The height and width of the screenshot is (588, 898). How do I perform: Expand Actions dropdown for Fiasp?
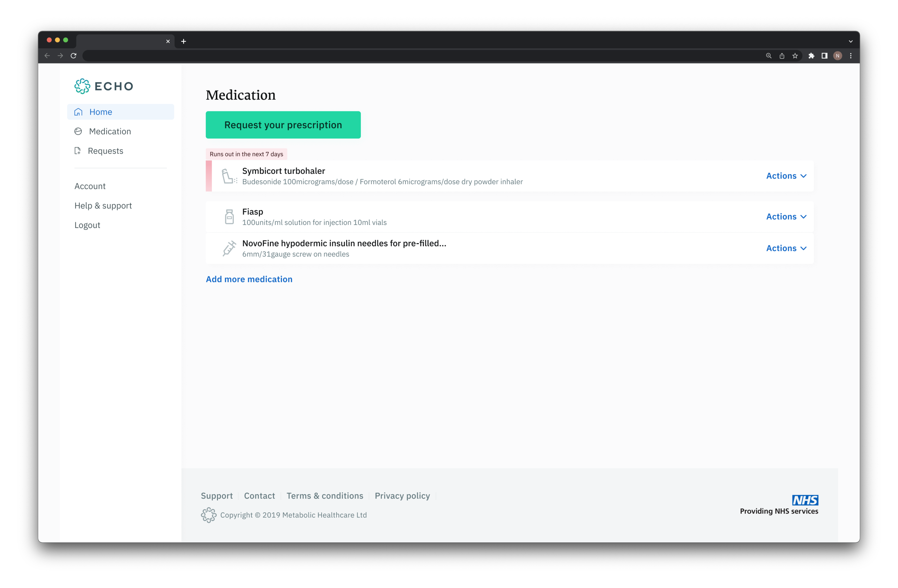786,217
